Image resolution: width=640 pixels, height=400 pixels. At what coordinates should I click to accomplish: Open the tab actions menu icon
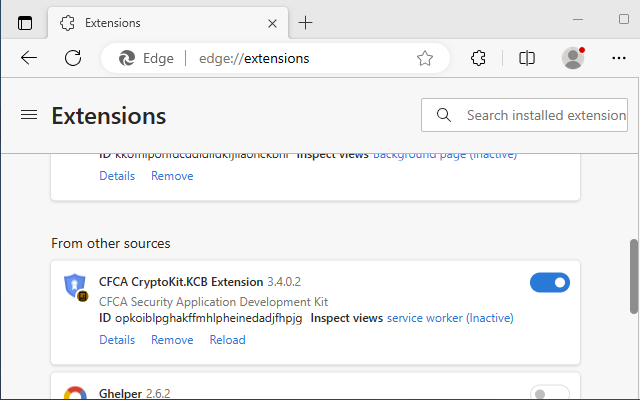coord(25,22)
